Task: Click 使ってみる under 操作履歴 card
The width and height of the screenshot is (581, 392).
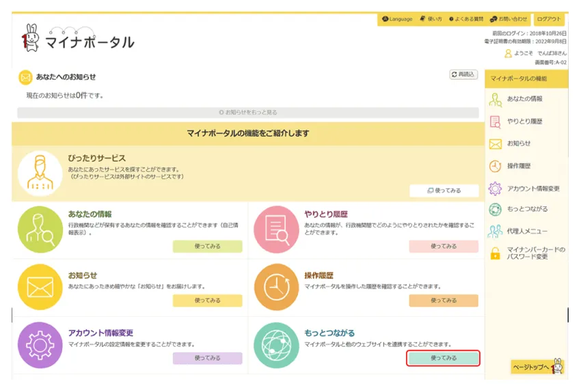Action: point(444,300)
